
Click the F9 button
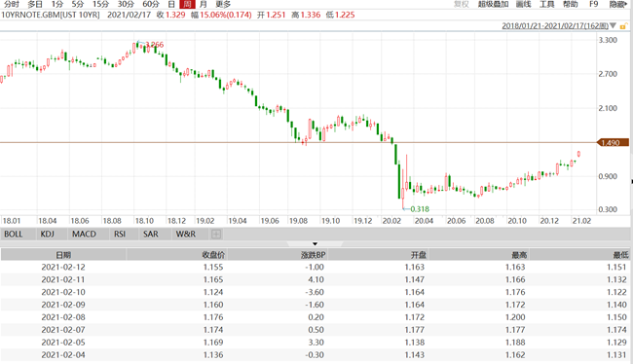pyautogui.click(x=593, y=5)
